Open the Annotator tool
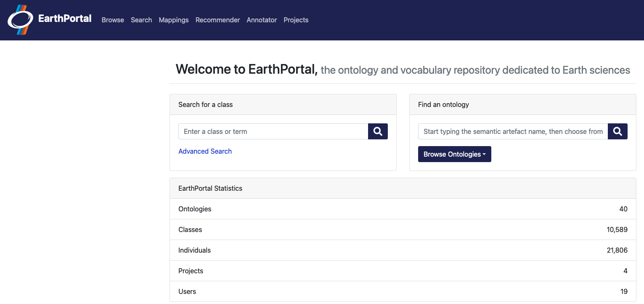 [x=262, y=20]
